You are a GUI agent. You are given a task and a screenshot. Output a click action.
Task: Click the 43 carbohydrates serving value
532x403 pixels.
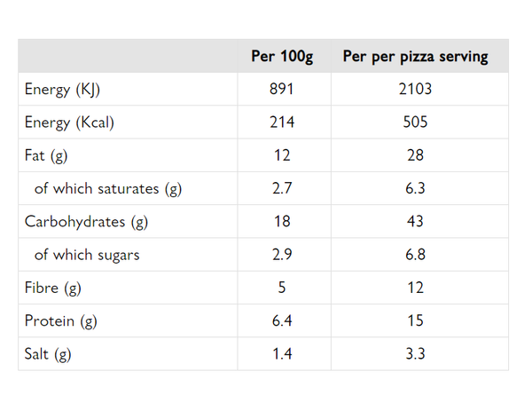[x=415, y=221]
